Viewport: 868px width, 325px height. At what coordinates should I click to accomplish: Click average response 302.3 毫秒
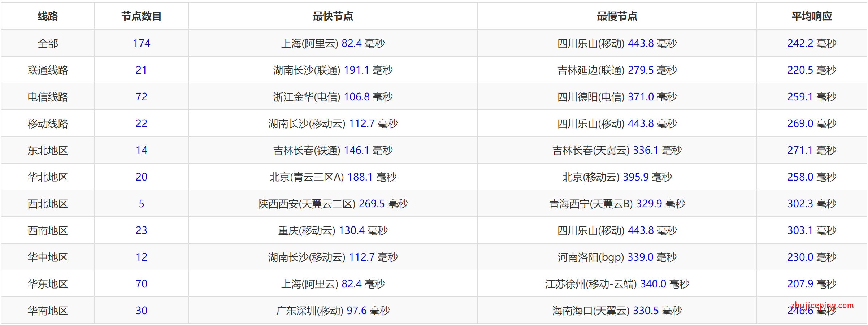click(812, 204)
